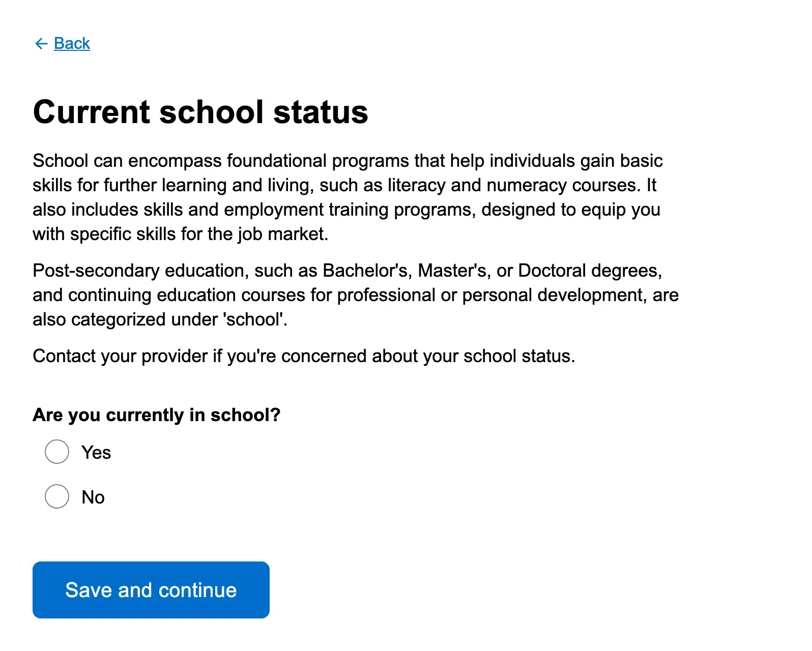This screenshot has height=651, width=812.
Task: Follow the Back link text
Action: pyautogui.click(x=72, y=44)
